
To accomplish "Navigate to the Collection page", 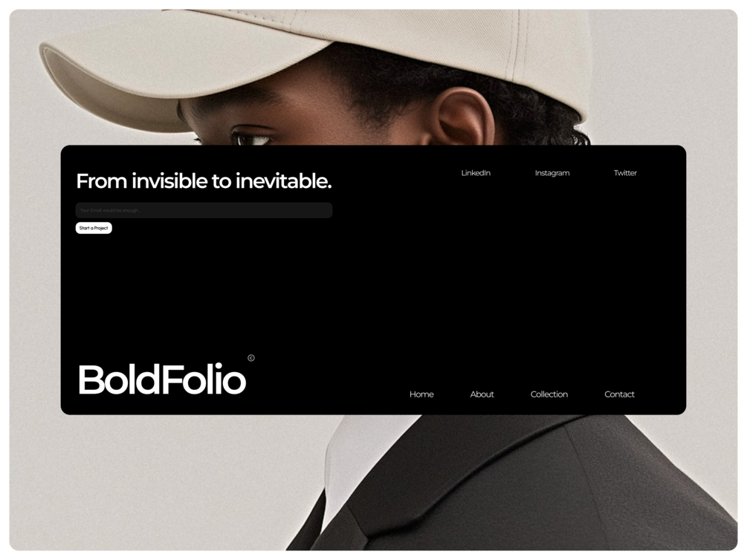I will [x=549, y=394].
